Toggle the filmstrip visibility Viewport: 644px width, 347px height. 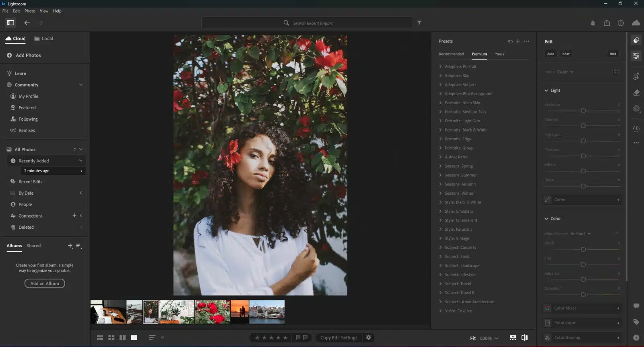[513, 338]
